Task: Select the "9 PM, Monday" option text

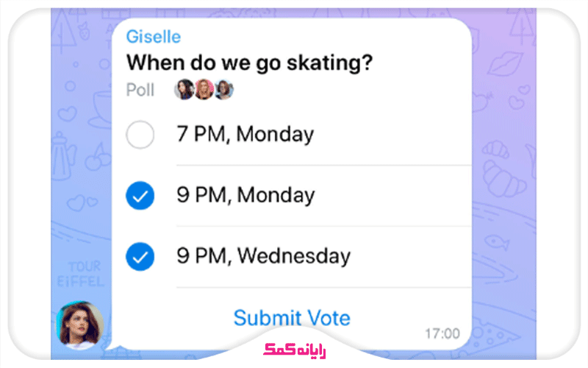Action: tap(245, 196)
